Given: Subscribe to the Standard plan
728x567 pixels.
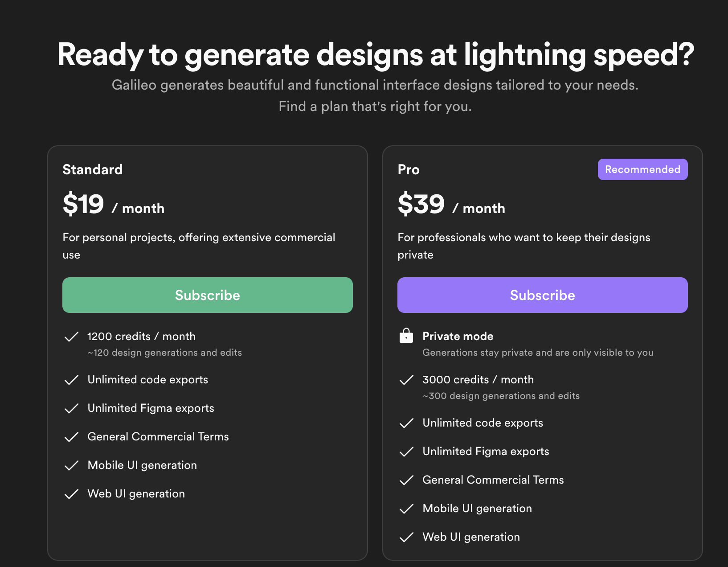Looking at the screenshot, I should coord(208,295).
